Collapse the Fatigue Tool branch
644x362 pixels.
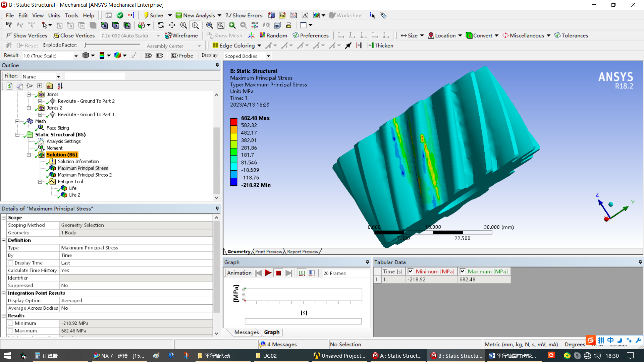point(40,182)
